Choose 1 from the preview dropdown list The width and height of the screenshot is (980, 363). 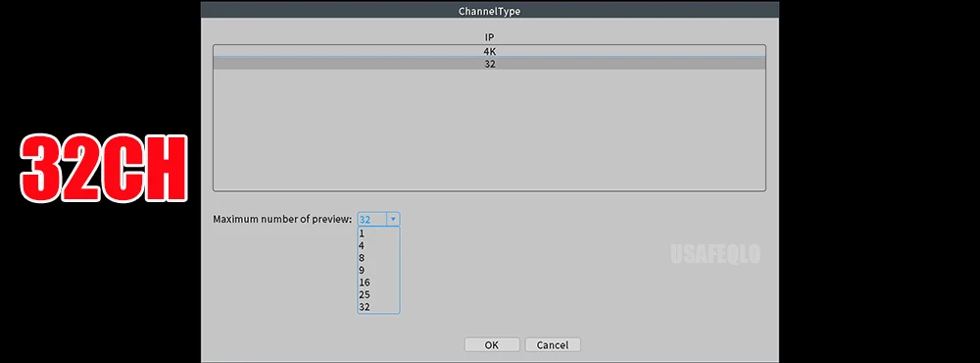(x=378, y=233)
